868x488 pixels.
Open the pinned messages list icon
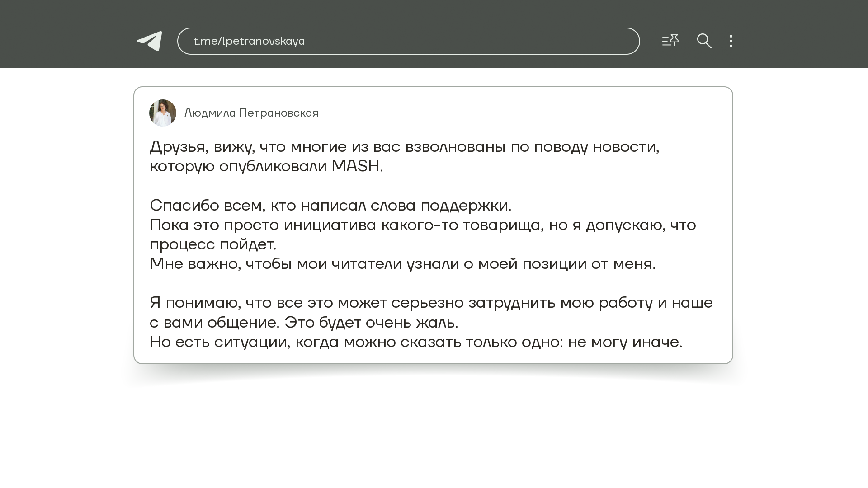(x=670, y=41)
